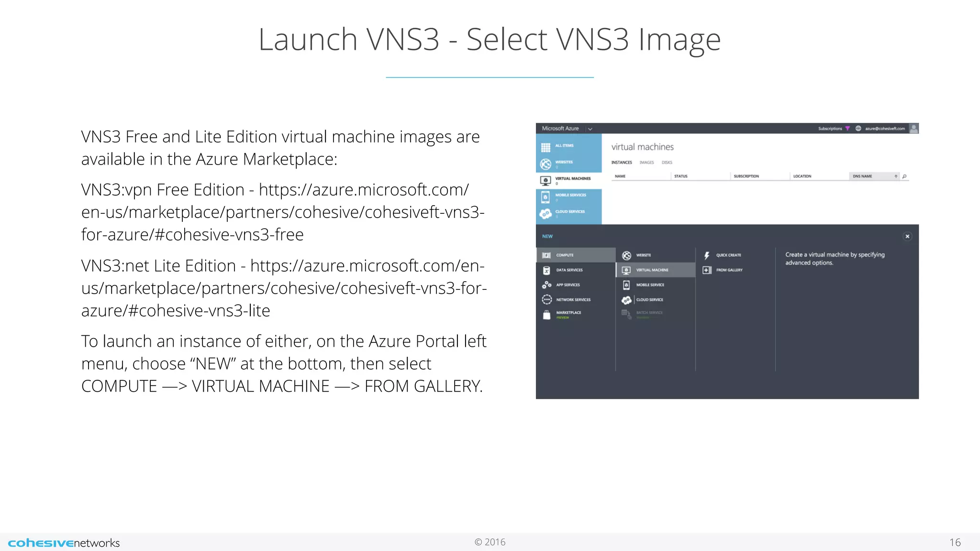Pick the Mobile Service phone icon in NEW panel
The width and height of the screenshot is (980, 551).
point(626,285)
